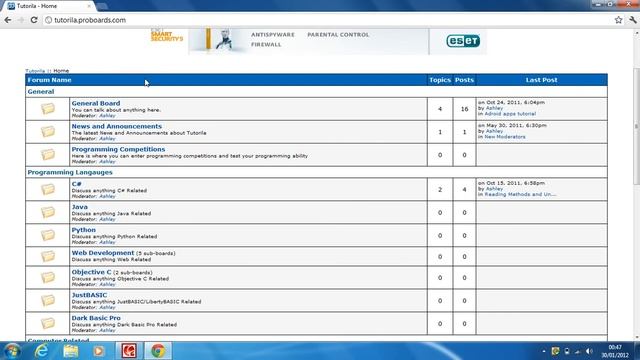Open the Objective C forum link
This screenshot has height=360, width=640.
point(91,272)
